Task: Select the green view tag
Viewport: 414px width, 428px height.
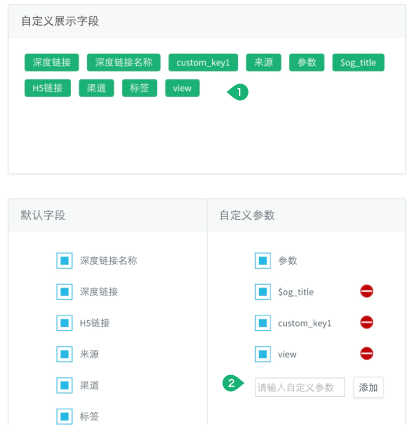Action: (x=182, y=88)
